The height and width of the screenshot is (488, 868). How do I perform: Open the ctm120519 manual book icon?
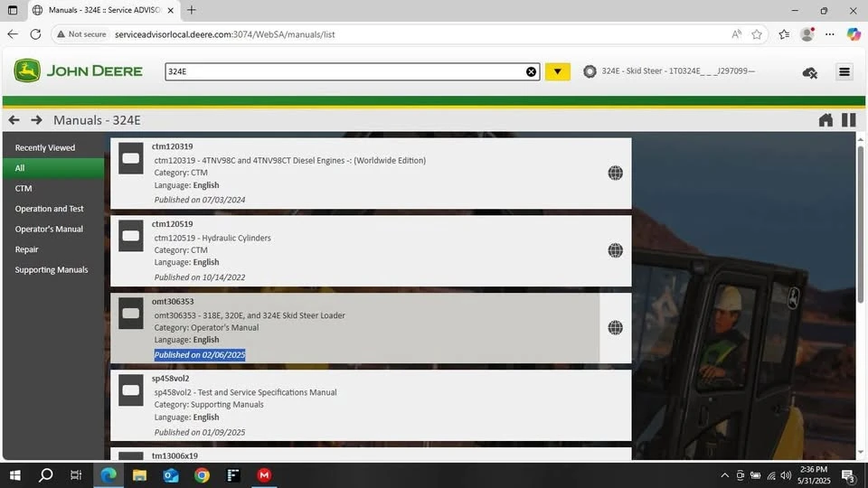pyautogui.click(x=130, y=236)
